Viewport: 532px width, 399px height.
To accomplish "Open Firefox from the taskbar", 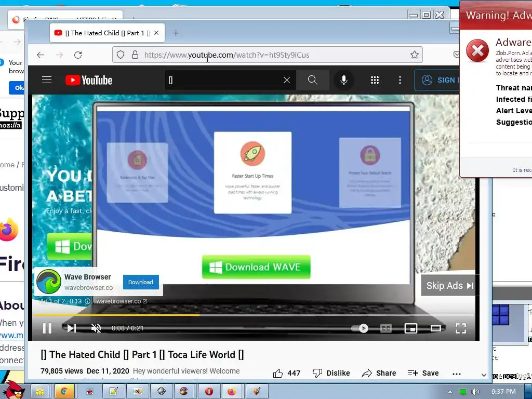I will 232,392.
